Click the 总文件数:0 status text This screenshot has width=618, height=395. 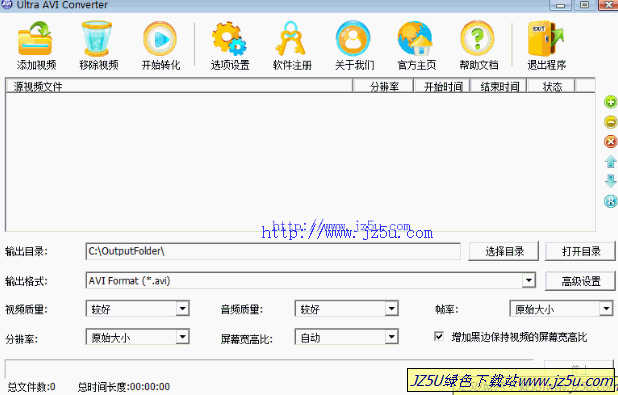pos(32,387)
